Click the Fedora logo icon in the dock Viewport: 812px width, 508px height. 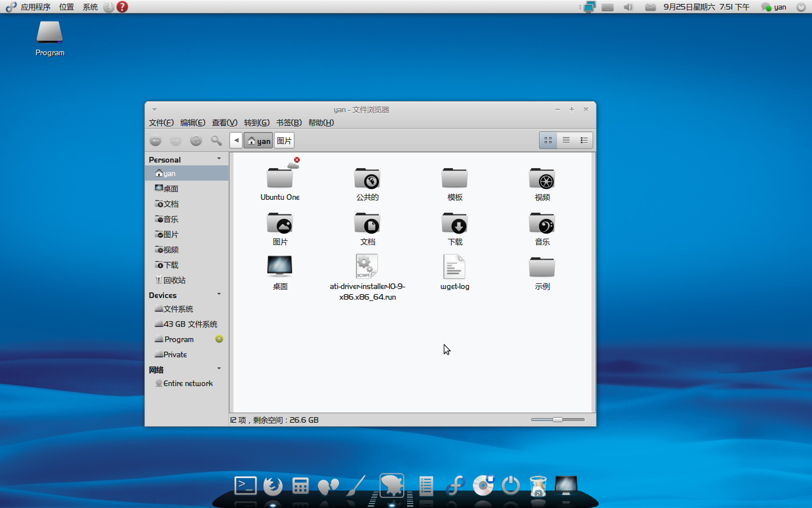click(455, 485)
